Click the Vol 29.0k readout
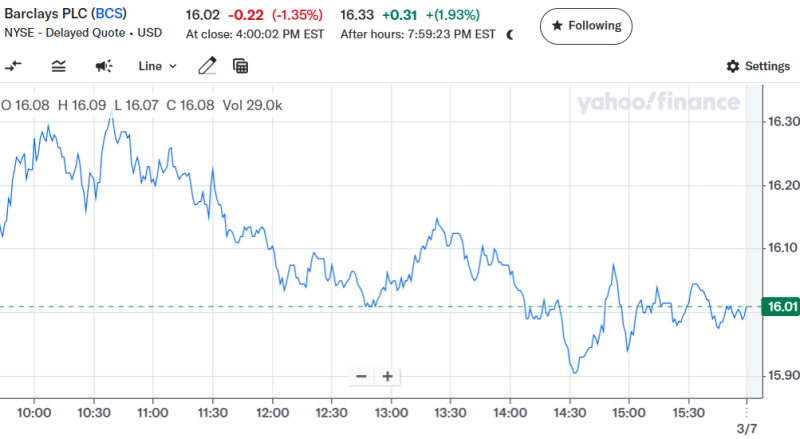800x439 pixels. point(252,105)
